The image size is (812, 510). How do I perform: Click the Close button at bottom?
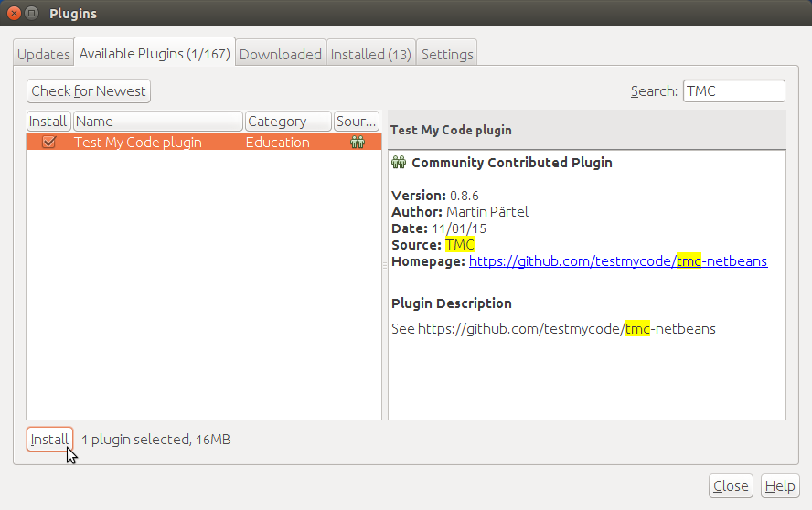(x=731, y=485)
